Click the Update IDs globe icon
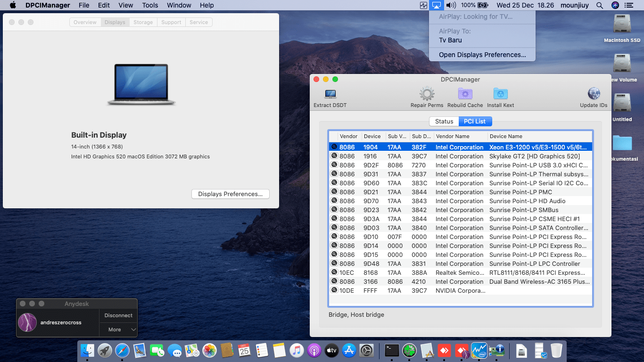The image size is (644, 362). click(594, 94)
